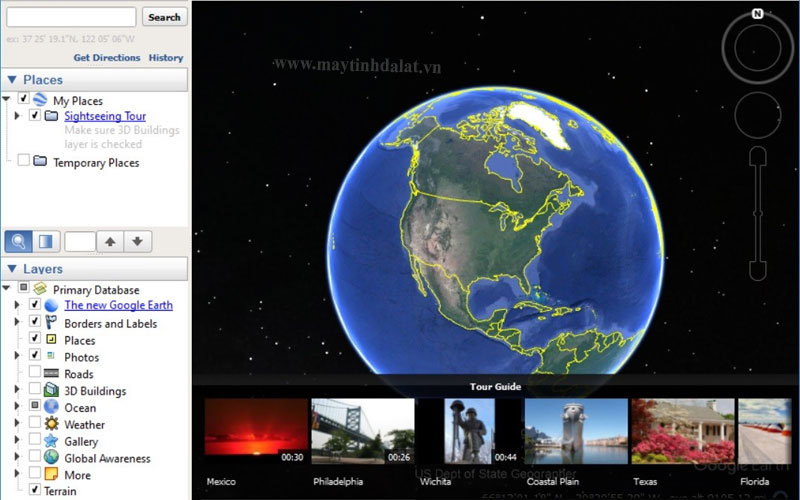The image size is (800, 500).
Task: Expand The new Google Earth layer
Action: click(x=17, y=305)
